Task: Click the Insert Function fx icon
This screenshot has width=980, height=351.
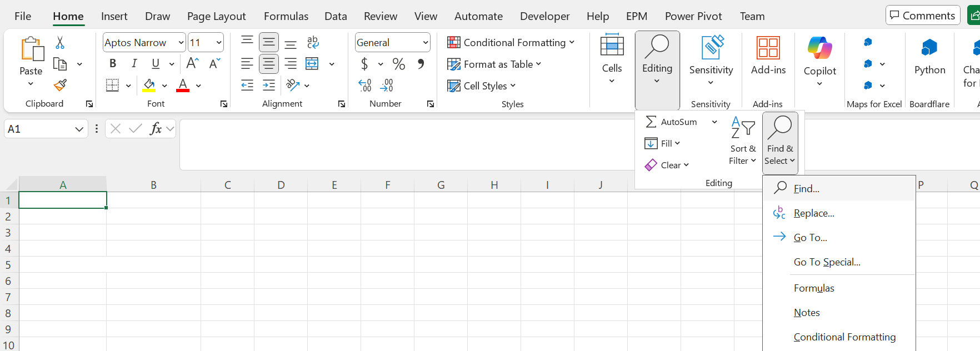Action: click(156, 129)
